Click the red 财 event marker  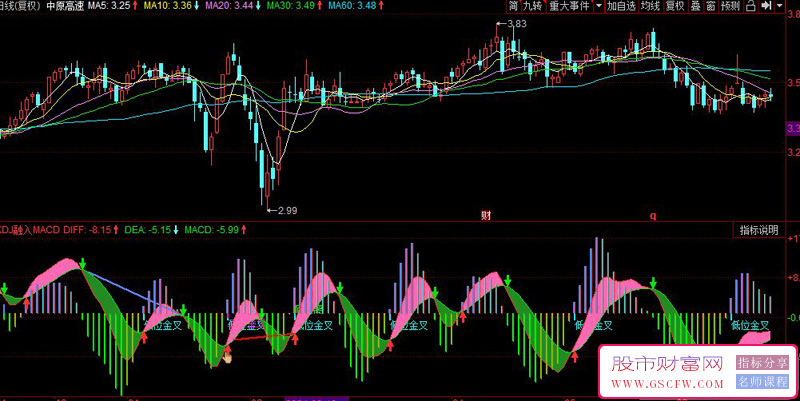[x=486, y=215]
